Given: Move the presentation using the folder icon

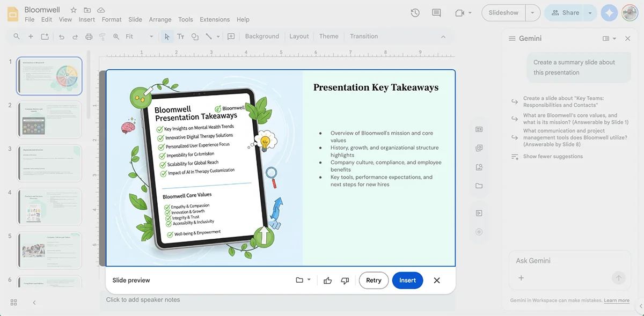Looking at the screenshot, I should (87, 10).
